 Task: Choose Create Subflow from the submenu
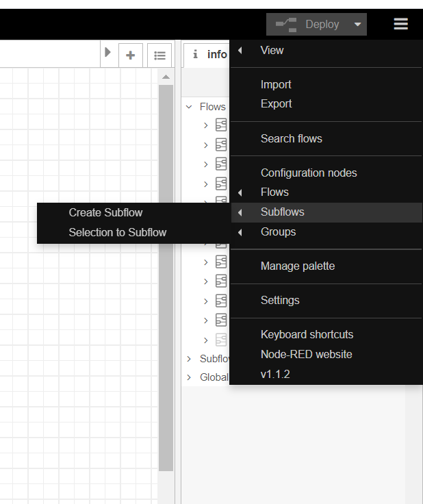(x=105, y=212)
